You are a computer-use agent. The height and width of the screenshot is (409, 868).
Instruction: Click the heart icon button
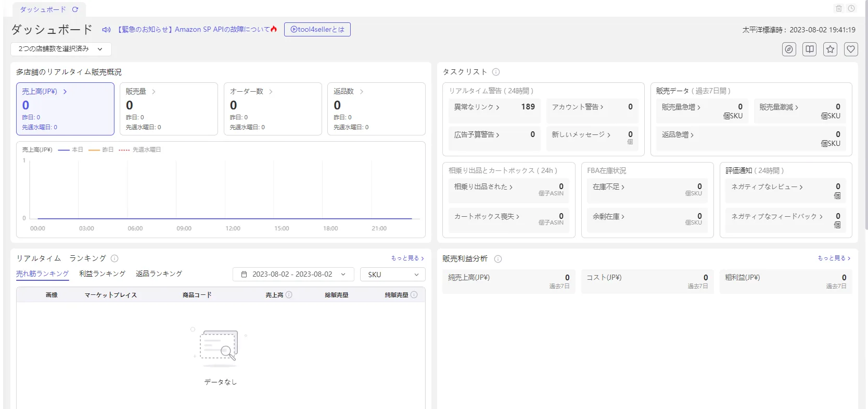coord(851,49)
